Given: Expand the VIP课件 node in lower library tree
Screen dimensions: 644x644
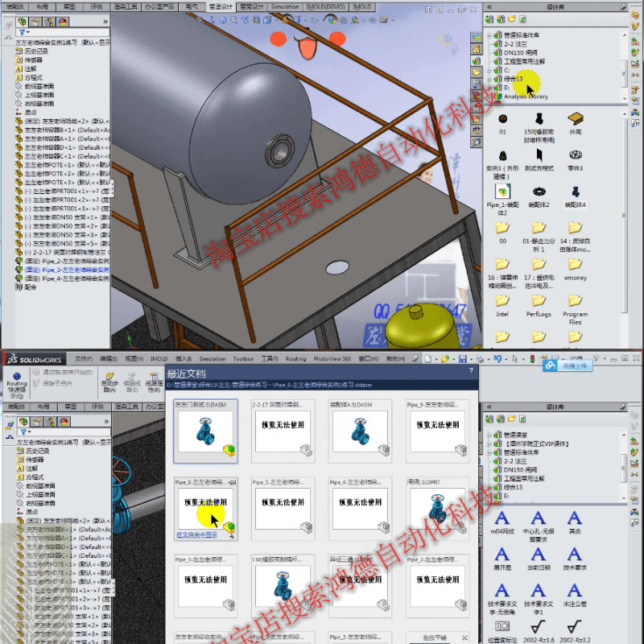Looking at the screenshot, I should click(489, 444).
